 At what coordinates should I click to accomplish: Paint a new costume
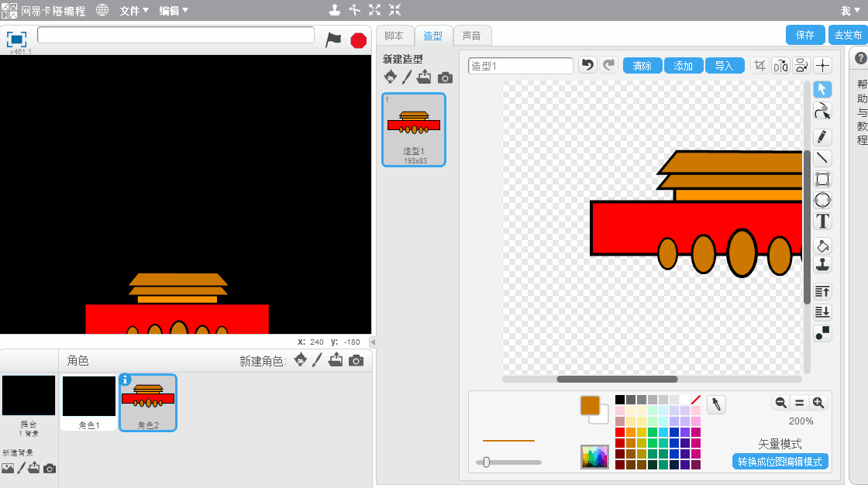click(407, 77)
